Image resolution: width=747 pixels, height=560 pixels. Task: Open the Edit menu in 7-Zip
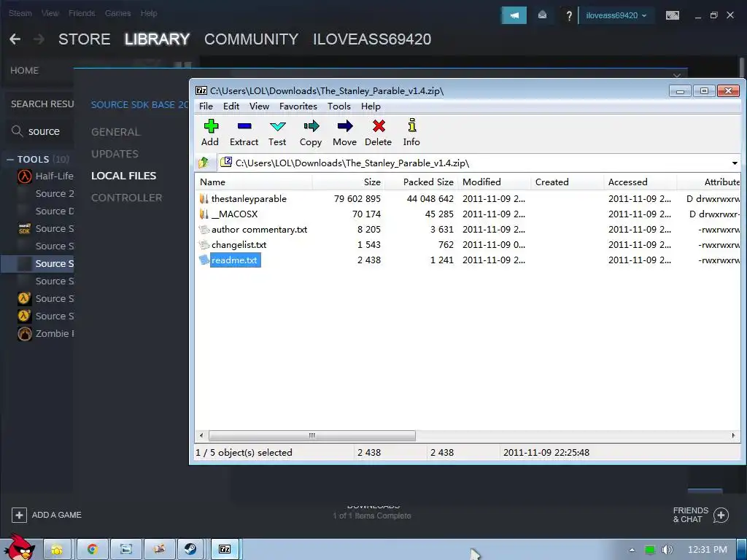(231, 106)
